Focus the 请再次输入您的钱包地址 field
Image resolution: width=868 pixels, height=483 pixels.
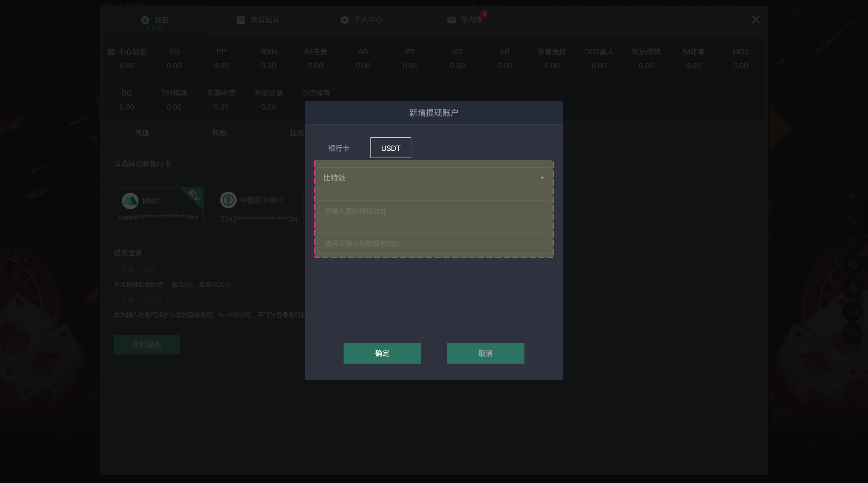click(433, 243)
